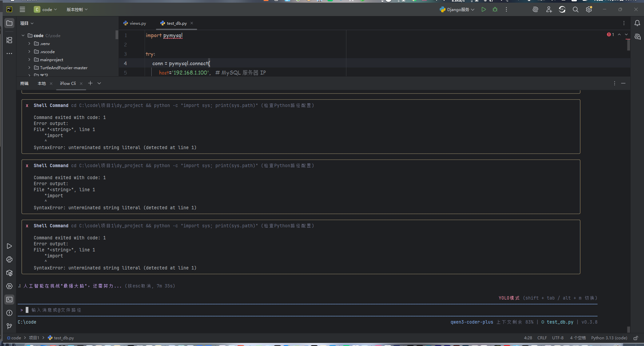Screen dimensions: 644x346
Task: Run the Django服务 configuration
Action: pos(483,10)
